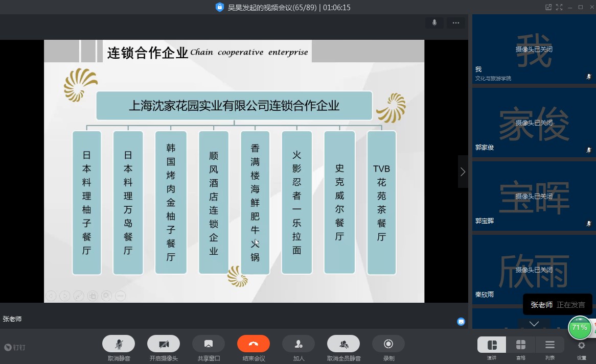Viewport: 596px width, 364px height.
Task: Add a participant via 加人
Action: tap(299, 344)
